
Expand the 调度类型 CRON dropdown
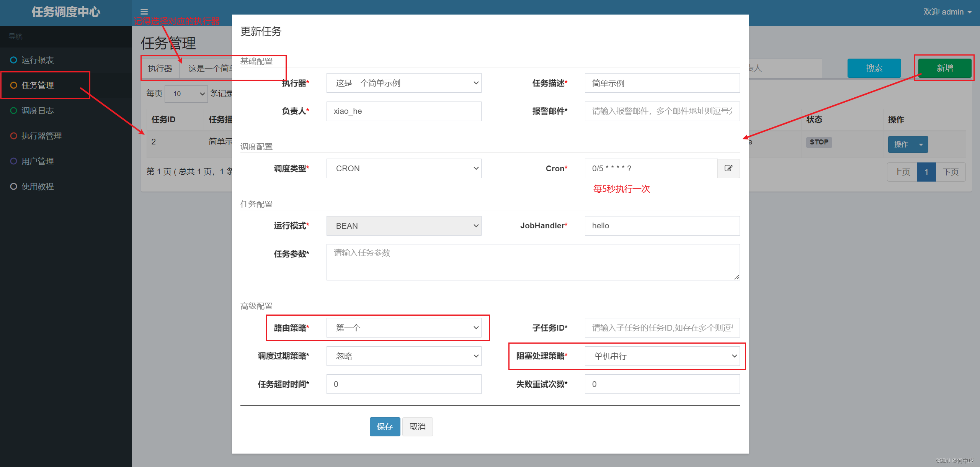click(x=403, y=169)
